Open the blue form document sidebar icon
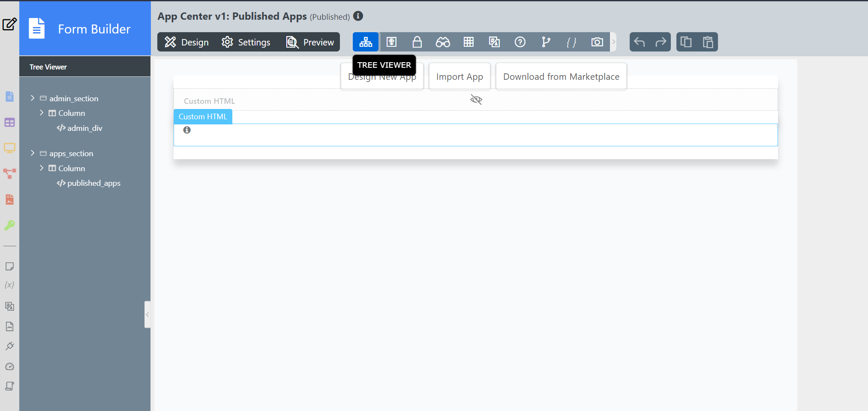 click(x=9, y=97)
